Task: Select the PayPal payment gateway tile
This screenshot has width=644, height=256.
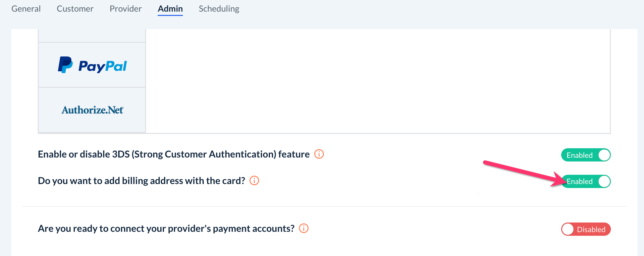Action: click(92, 65)
